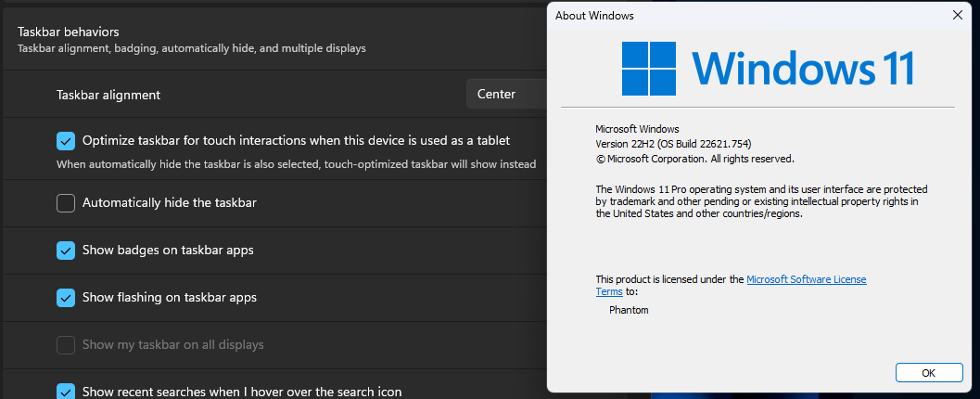Image resolution: width=980 pixels, height=399 pixels.
Task: Click the Phantom licensee name
Action: tap(629, 310)
